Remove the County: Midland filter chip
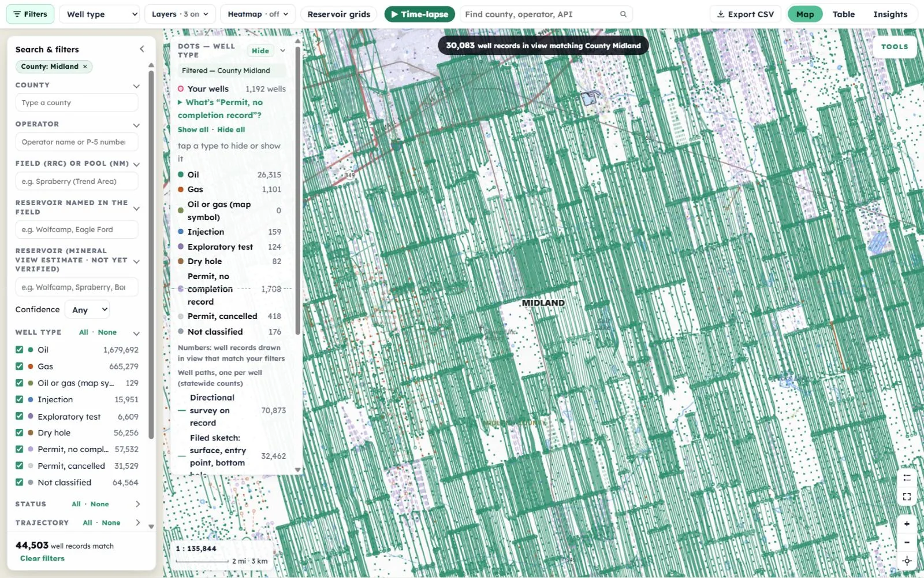This screenshot has height=578, width=924. 85,66
